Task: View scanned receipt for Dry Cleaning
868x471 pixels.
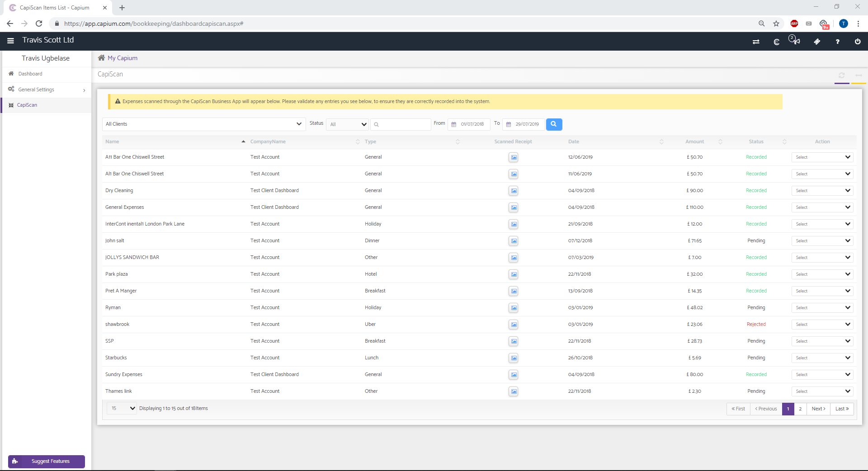Action: coord(514,191)
